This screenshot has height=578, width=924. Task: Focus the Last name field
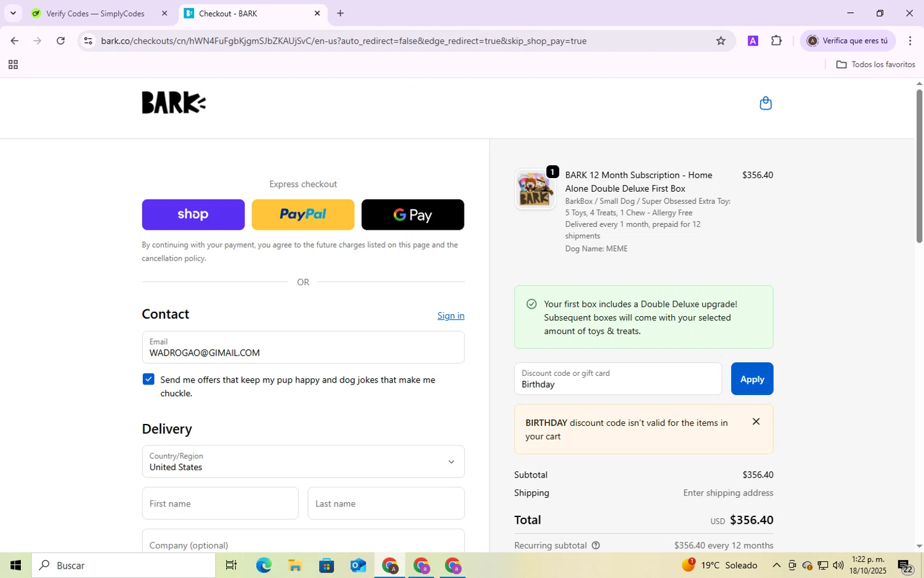coord(386,503)
